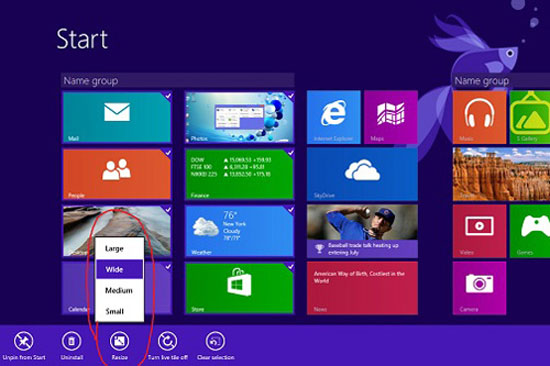Uncheck the People tile checkmark

(168, 152)
